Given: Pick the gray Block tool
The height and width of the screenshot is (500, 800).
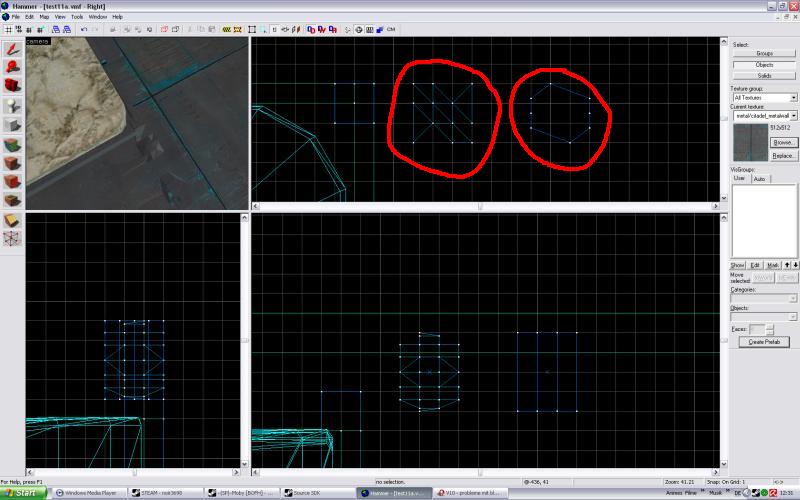Looking at the screenshot, I should coord(12,124).
